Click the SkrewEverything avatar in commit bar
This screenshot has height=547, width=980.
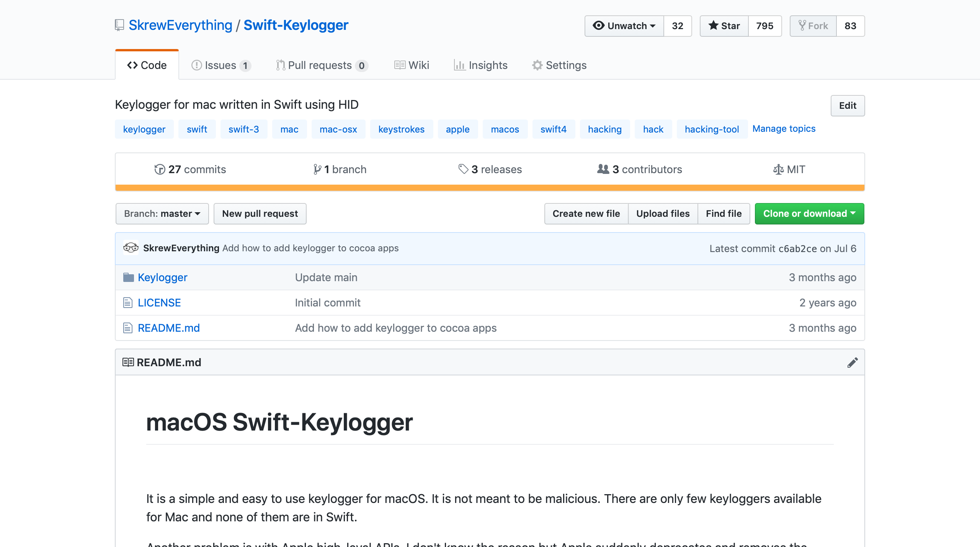point(131,248)
